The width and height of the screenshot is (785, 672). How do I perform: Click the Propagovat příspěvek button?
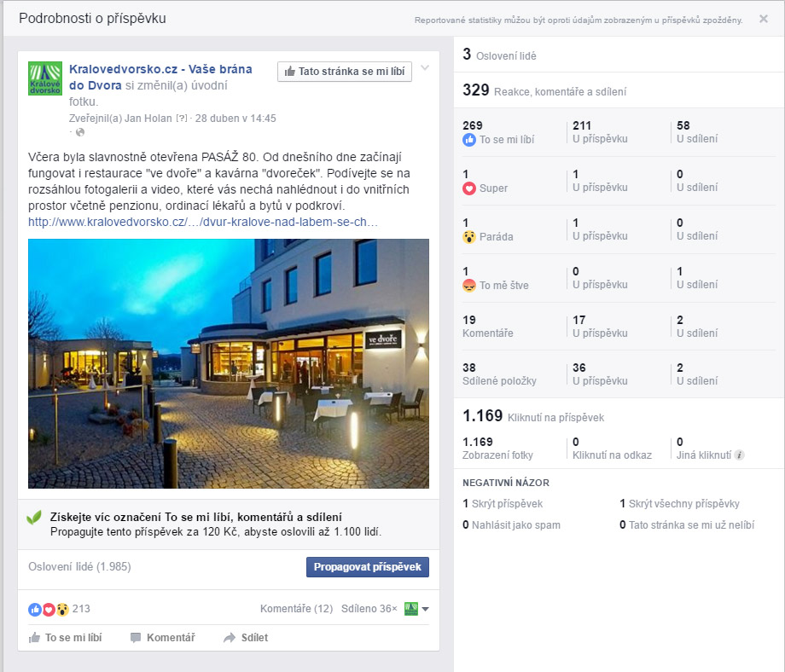click(367, 567)
